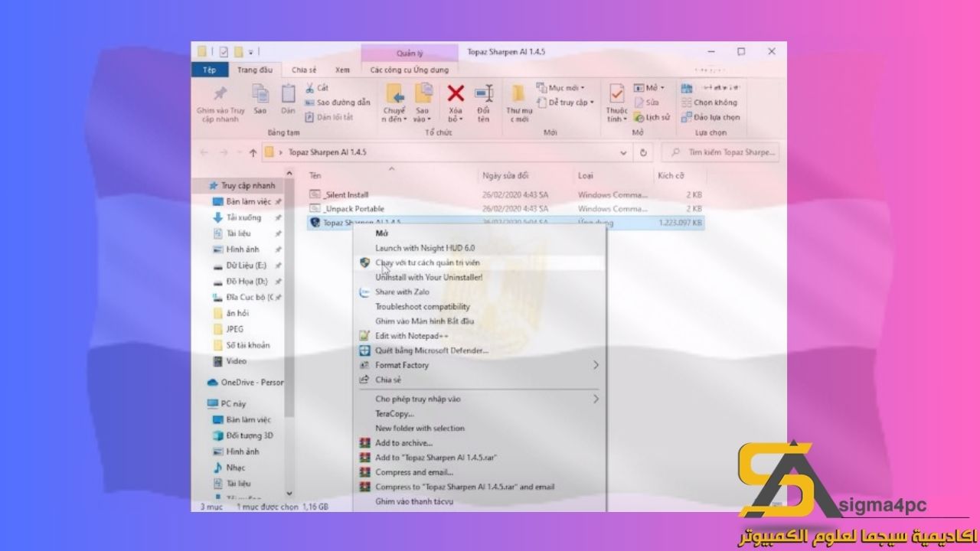The width and height of the screenshot is (980, 551).
Task: Click the Up arrow navigation button
Action: (x=253, y=152)
